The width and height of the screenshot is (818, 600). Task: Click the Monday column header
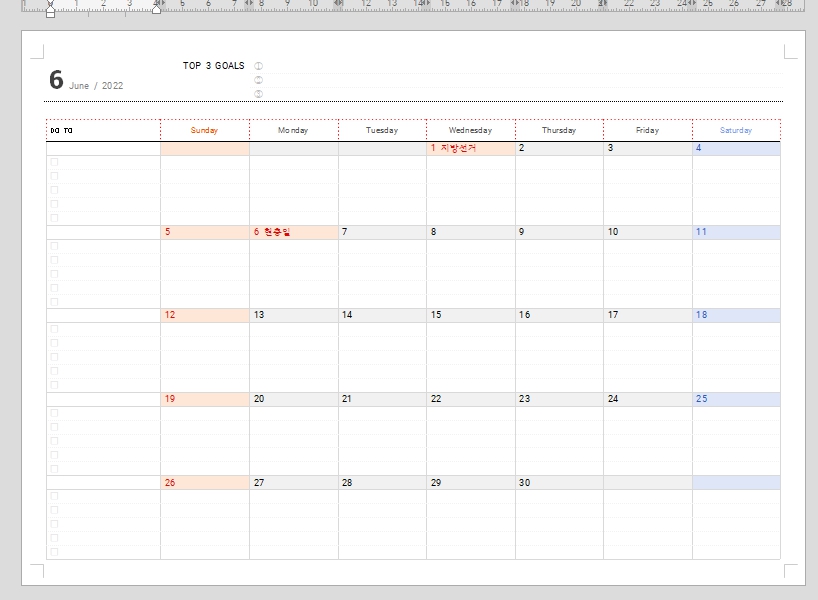pos(293,130)
